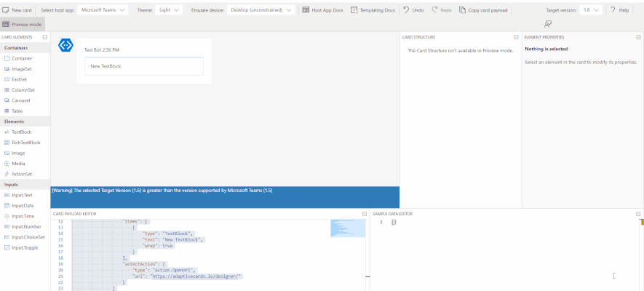Click the feedback person icon
Viewport: 644px width, 291px height.
click(547, 24)
